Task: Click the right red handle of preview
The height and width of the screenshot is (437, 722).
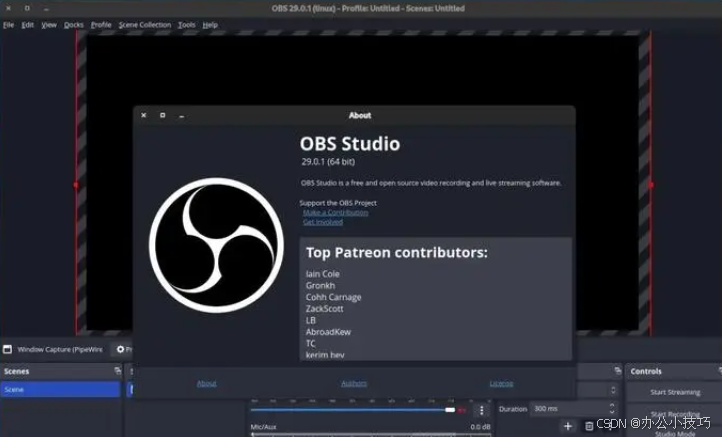Action: (651, 185)
